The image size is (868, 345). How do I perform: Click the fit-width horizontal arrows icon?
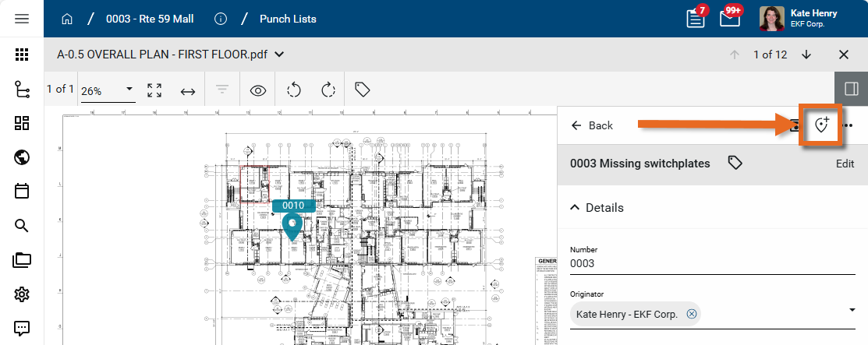point(188,90)
